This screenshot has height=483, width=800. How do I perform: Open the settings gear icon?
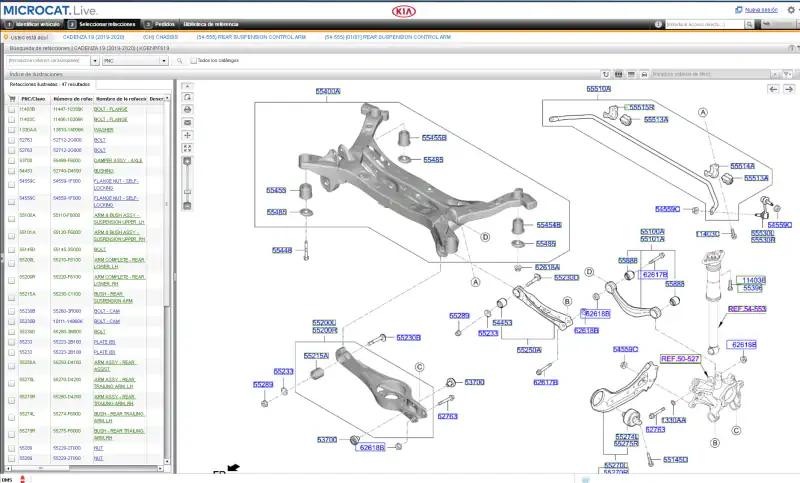click(790, 10)
